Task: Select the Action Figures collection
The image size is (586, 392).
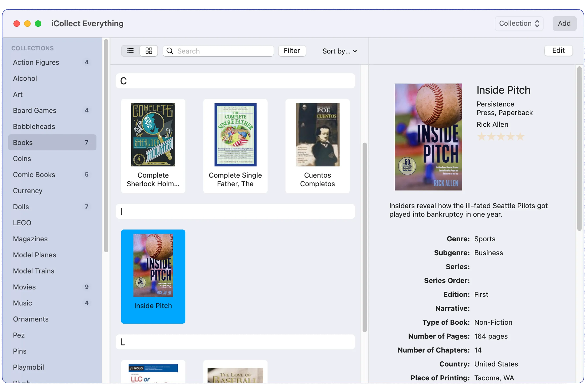Action: [x=36, y=62]
